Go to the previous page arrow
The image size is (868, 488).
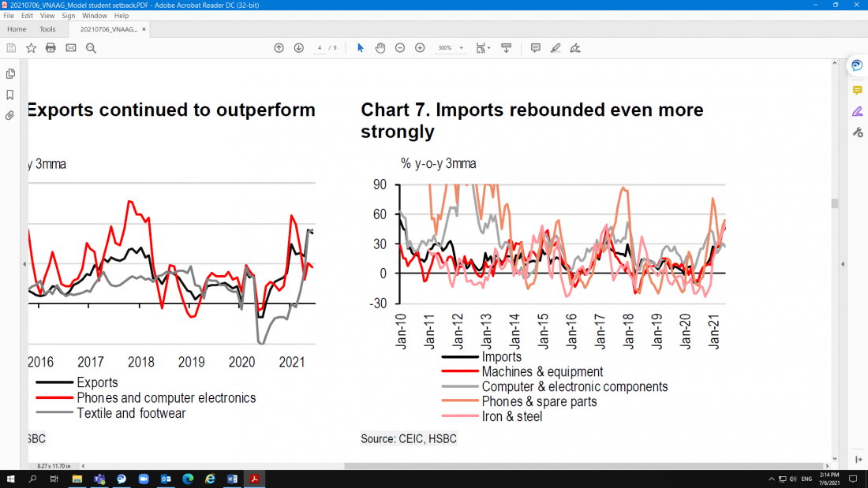[279, 48]
